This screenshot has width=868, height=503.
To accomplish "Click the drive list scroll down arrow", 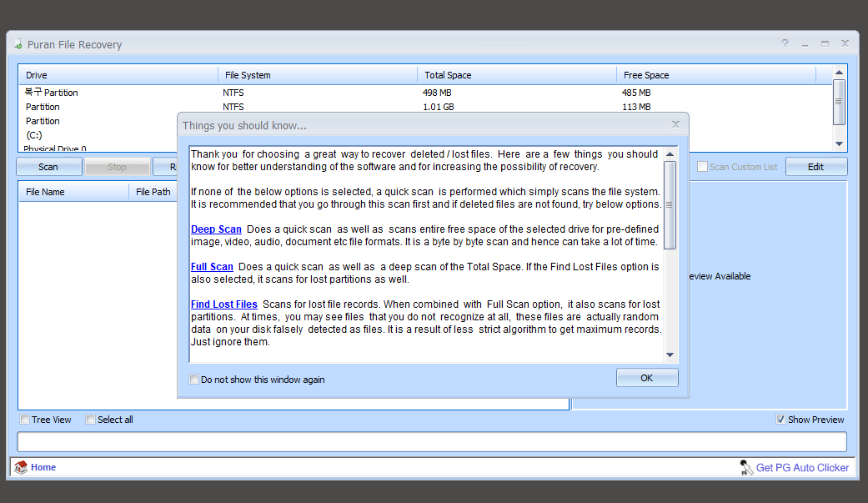I will [839, 143].
